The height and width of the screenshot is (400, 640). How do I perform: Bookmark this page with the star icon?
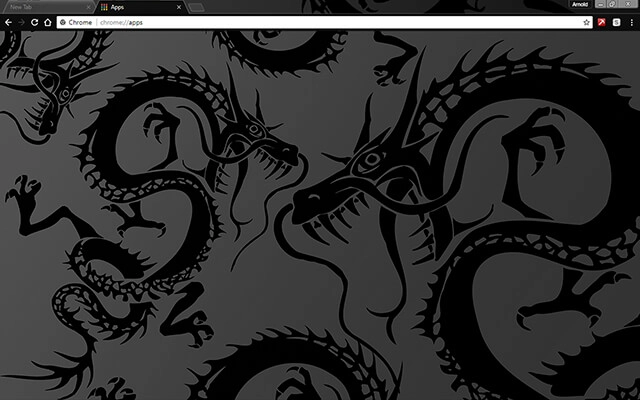[587, 22]
